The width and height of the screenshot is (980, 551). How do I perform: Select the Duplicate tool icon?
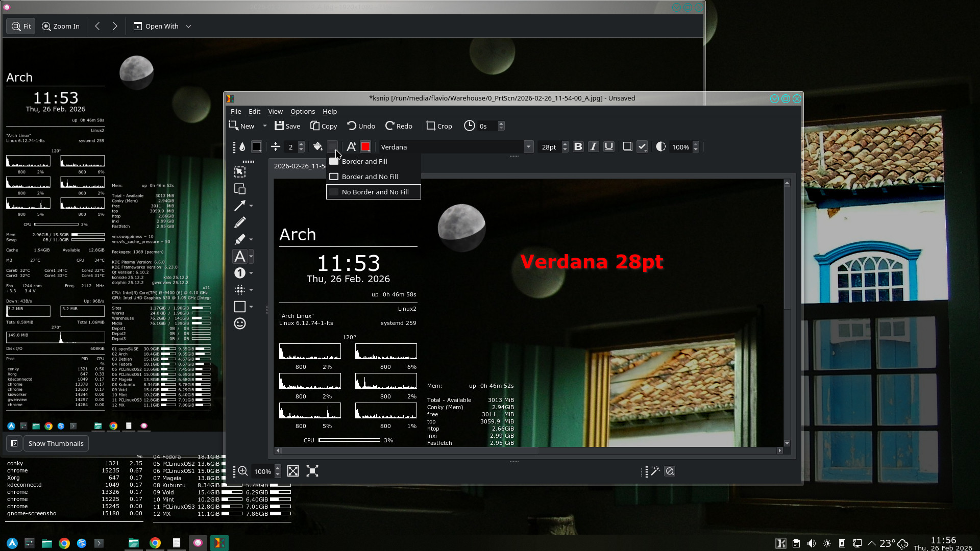point(240,189)
